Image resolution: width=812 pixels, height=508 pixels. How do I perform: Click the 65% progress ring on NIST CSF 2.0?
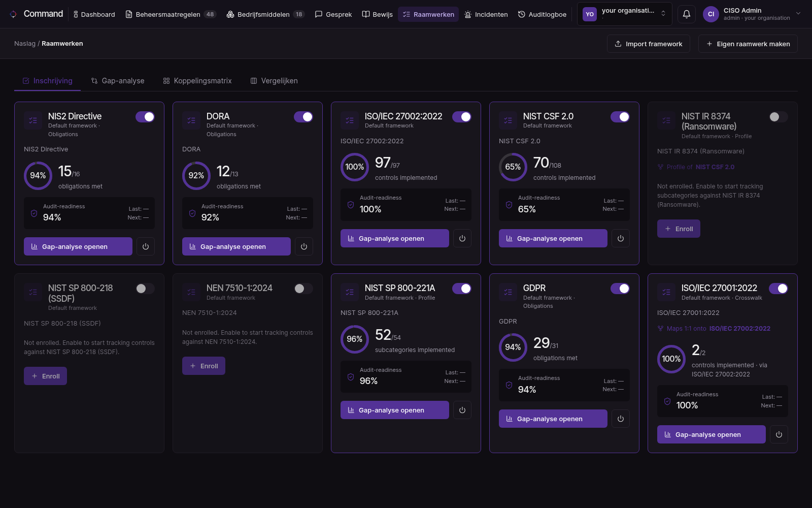pos(513,167)
